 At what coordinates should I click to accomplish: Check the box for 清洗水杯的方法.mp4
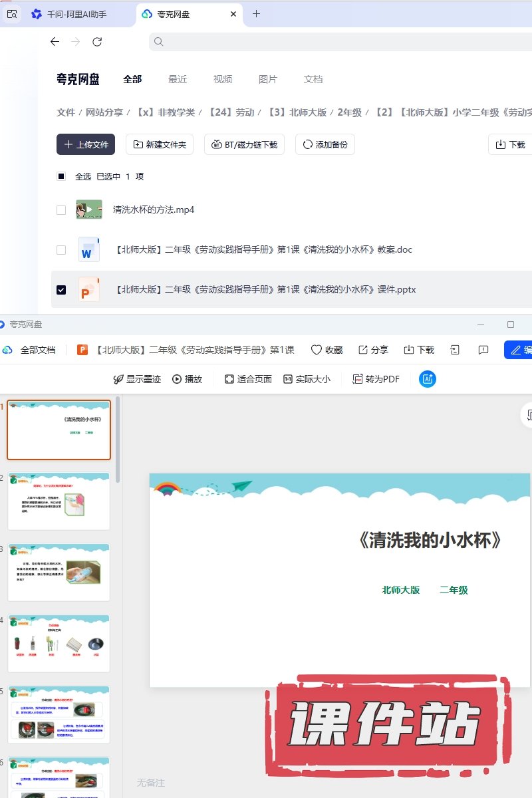[61, 210]
